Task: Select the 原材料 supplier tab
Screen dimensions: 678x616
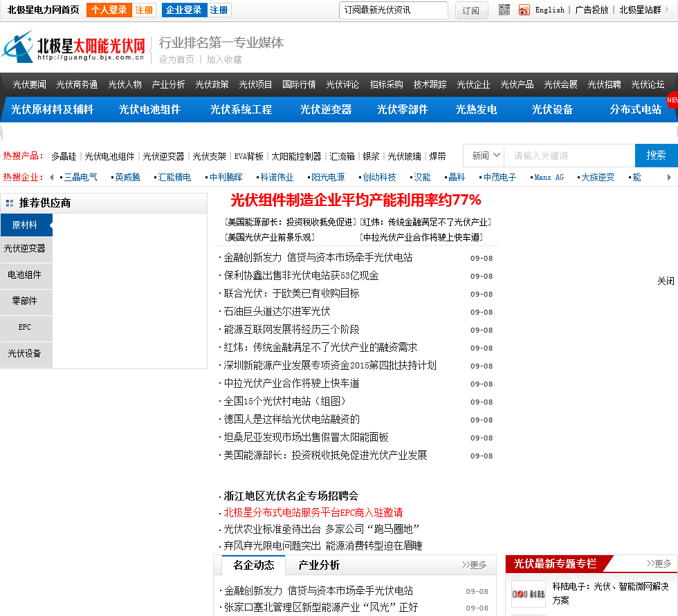Action: tap(25, 225)
